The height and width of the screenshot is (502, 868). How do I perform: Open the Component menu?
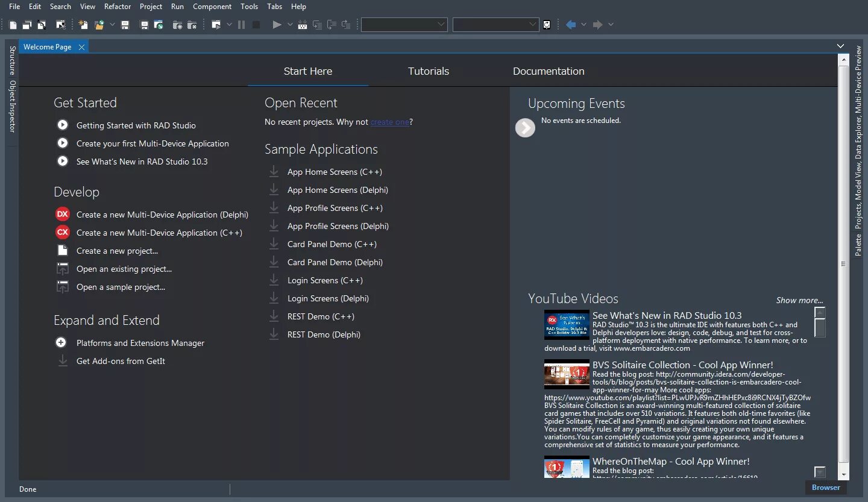pyautogui.click(x=212, y=7)
